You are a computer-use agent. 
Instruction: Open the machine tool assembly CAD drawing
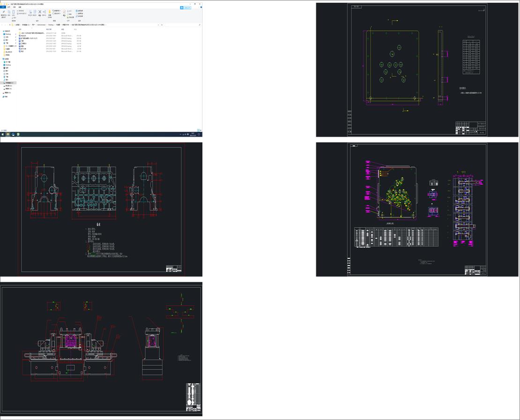(101, 349)
